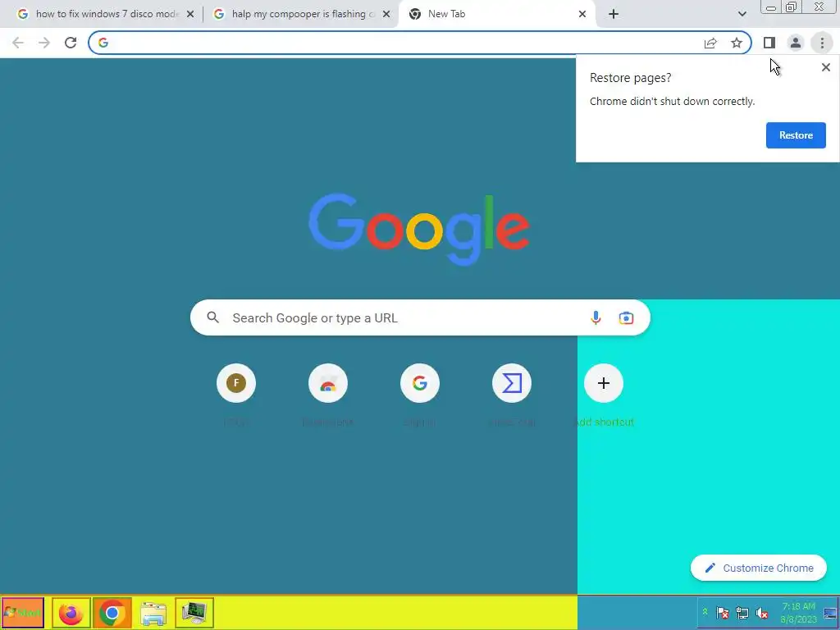Bookmark this tab with the star icon
This screenshot has height=630, width=840.
click(737, 43)
